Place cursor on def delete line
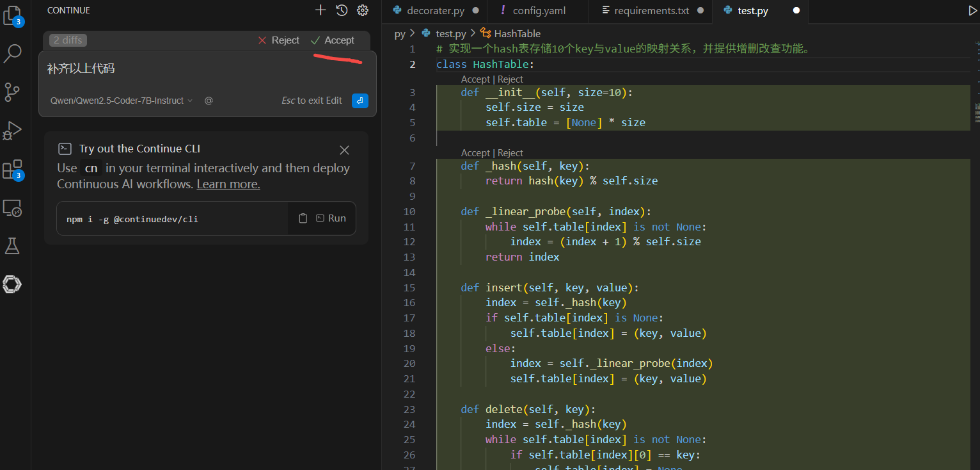Viewport: 980px width, 470px height. point(528,409)
